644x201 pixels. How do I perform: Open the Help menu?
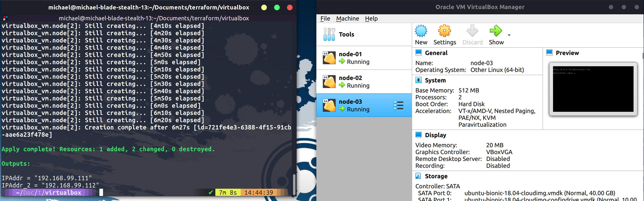pyautogui.click(x=371, y=19)
